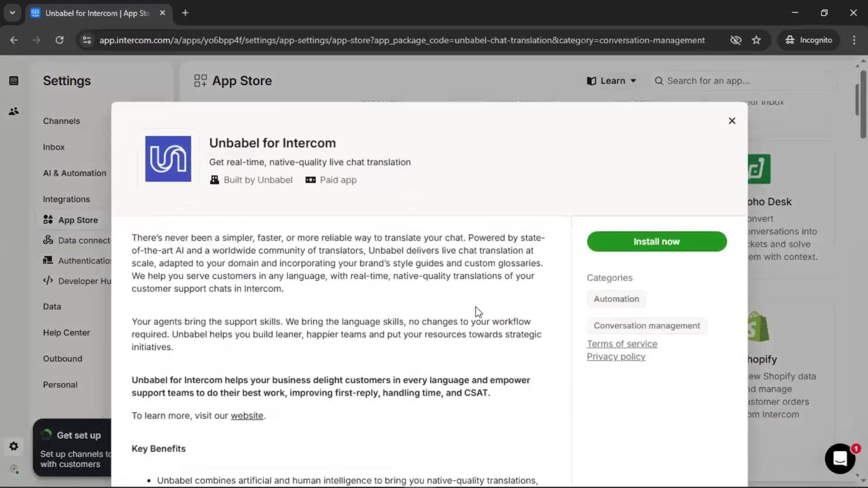
Task: Go back to the previous page
Action: 14,40
